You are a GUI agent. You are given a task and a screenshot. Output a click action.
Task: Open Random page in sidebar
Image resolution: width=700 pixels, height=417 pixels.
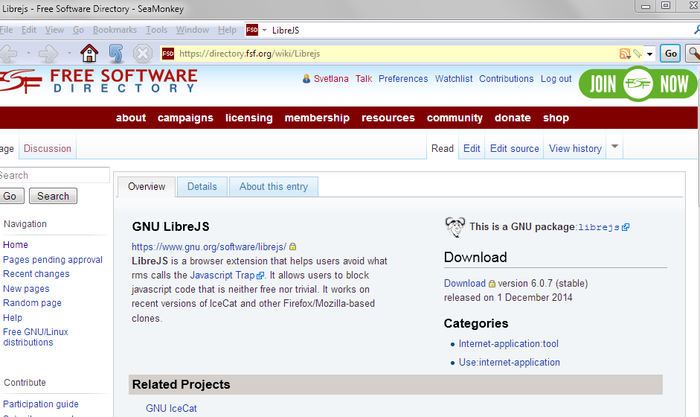tap(32, 303)
